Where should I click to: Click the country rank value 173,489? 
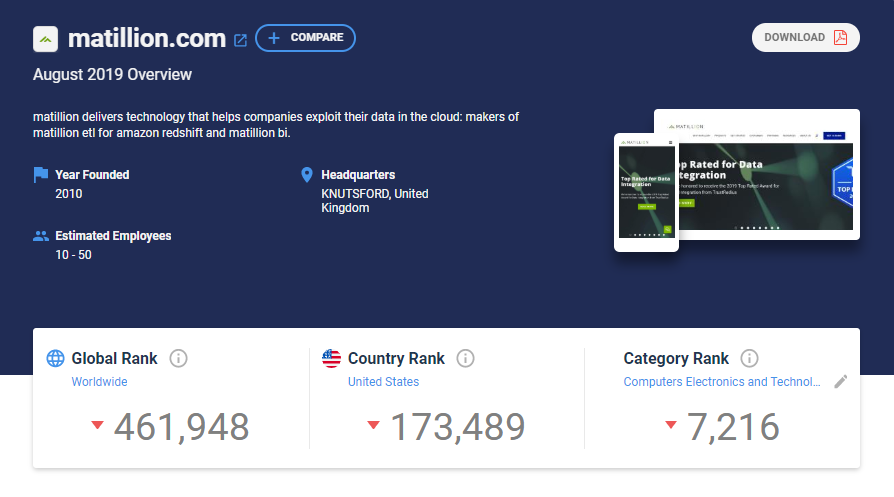coord(457,427)
